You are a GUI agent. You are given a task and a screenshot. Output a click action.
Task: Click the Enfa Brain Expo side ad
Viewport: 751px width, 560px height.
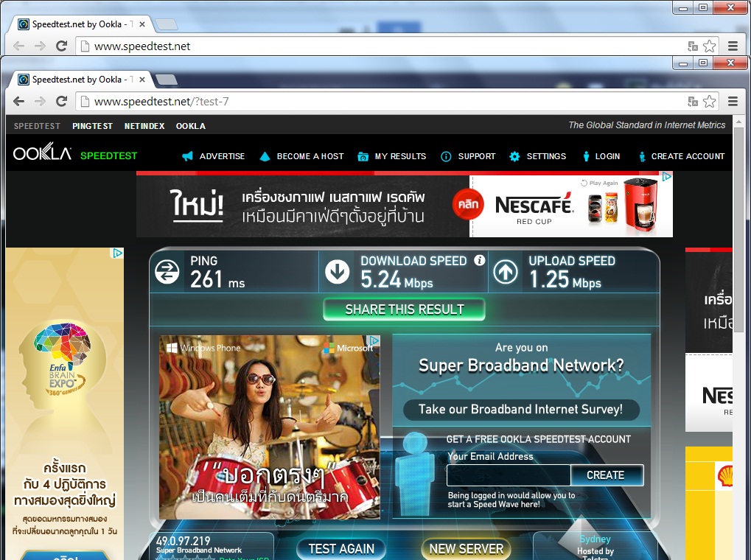pos(65,404)
